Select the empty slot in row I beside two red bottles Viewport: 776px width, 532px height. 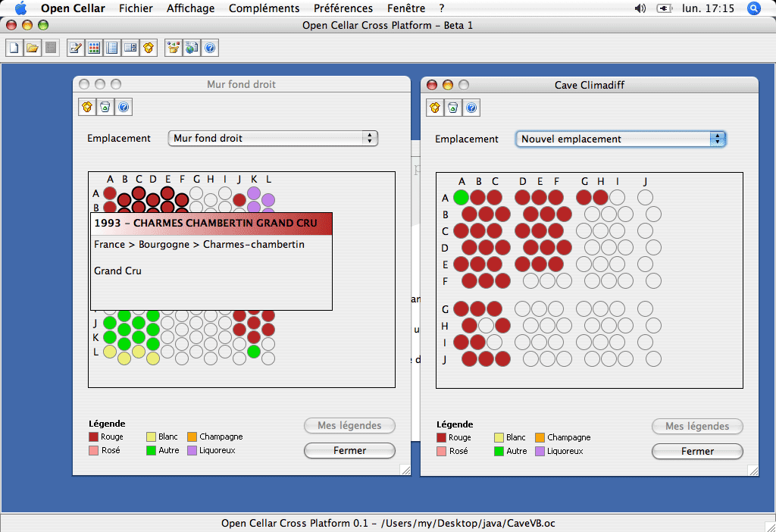(494, 342)
